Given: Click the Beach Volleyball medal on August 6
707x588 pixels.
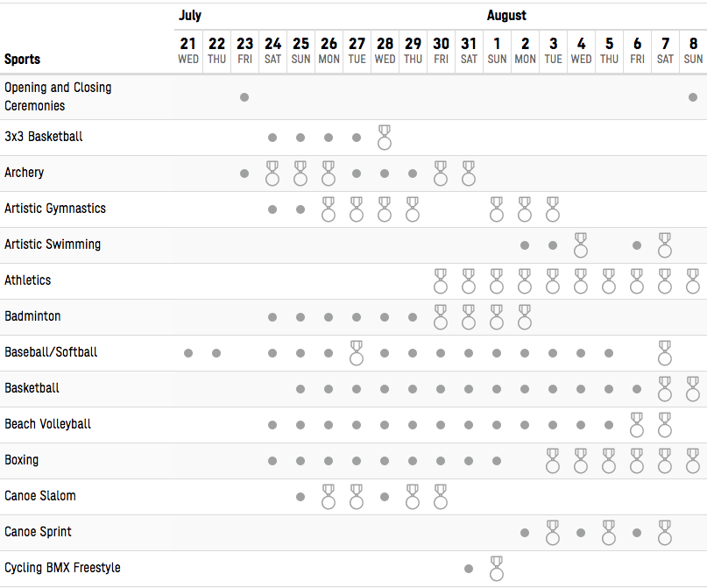Looking at the screenshot, I should coord(637,424).
